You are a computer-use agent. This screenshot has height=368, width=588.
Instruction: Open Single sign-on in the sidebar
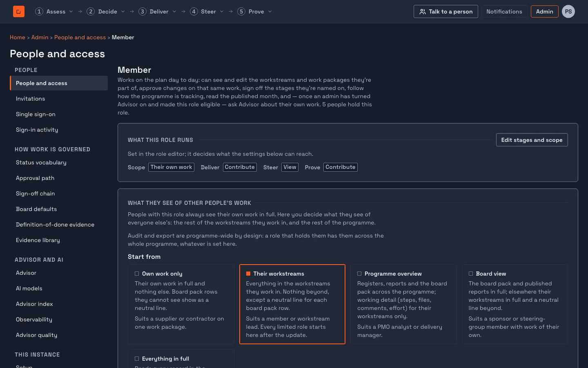click(59, 114)
